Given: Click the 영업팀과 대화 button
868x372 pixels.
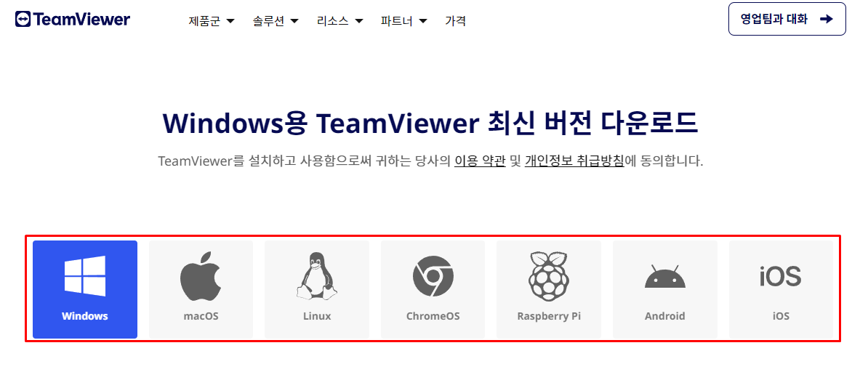Looking at the screenshot, I should (787, 19).
